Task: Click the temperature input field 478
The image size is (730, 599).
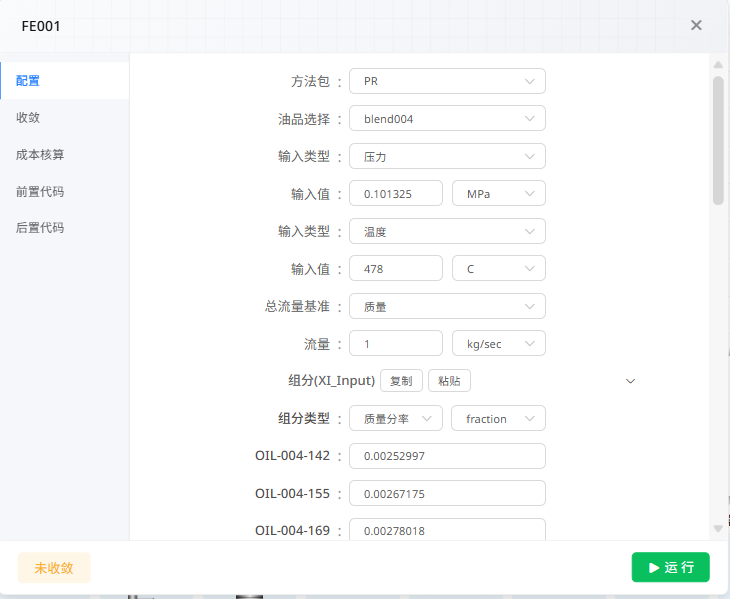Action: (x=396, y=269)
